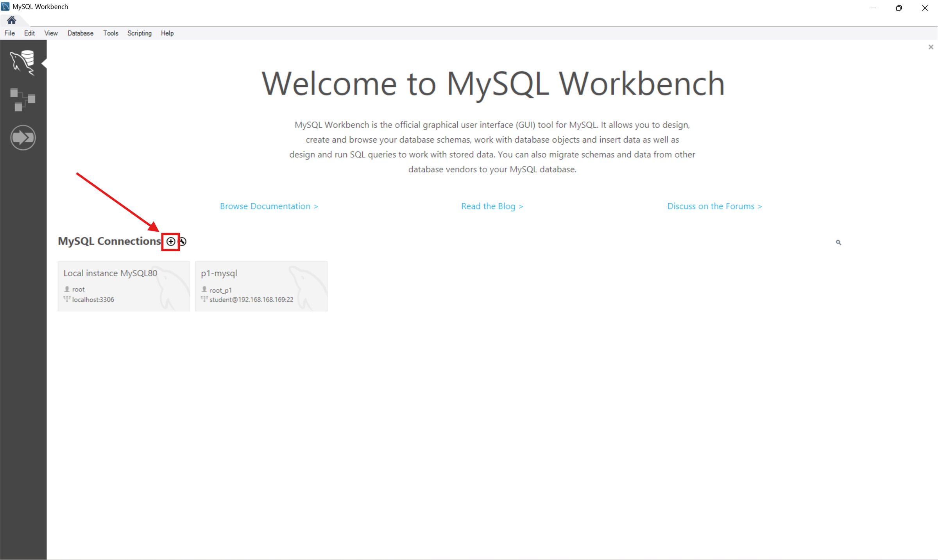Viewport: 938px width, 560px height.
Task: Click the connections search magnifier icon
Action: (838, 242)
